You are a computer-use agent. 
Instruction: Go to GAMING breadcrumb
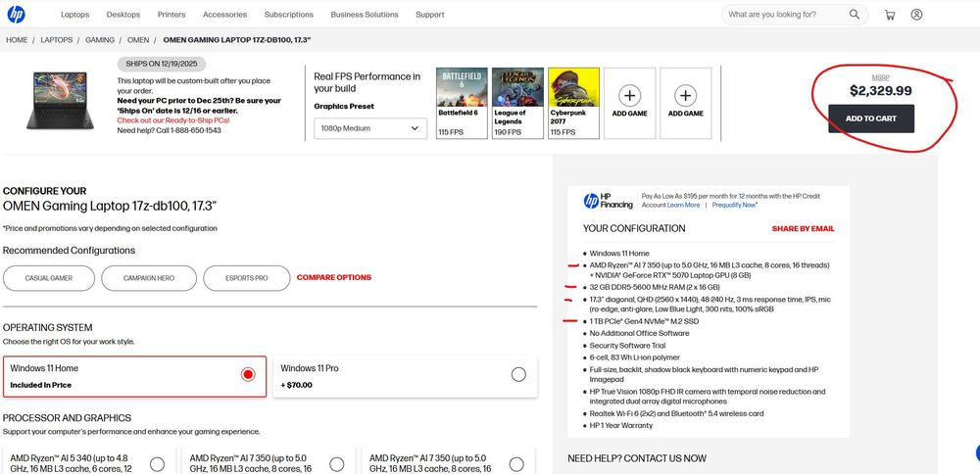click(100, 40)
